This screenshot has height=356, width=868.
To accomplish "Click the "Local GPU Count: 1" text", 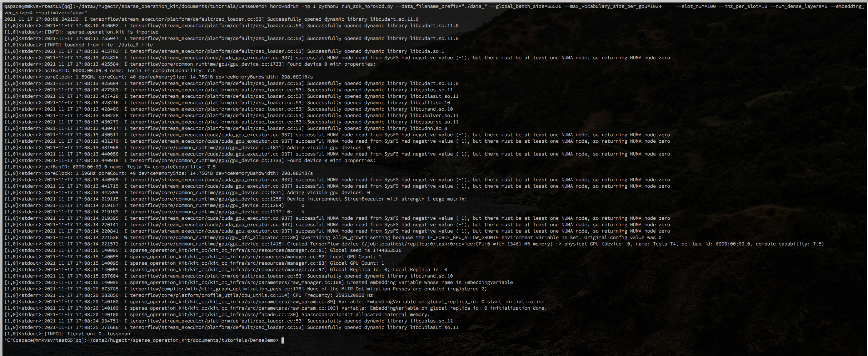I will pyautogui.click(x=356, y=257).
